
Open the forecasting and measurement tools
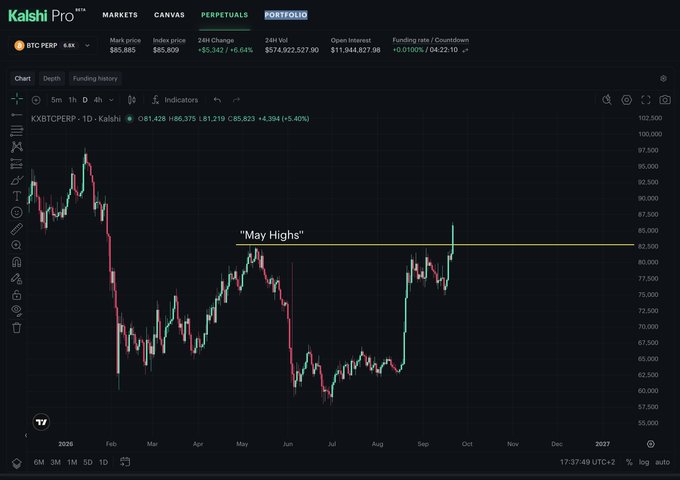pyautogui.click(x=16, y=163)
